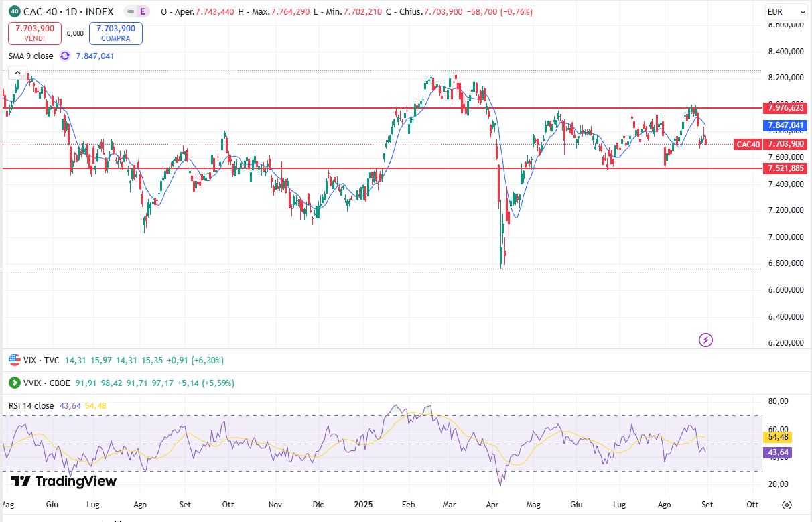Viewport: 812px width, 522px height.
Task: Select the SMA 9 close indicator legend
Action: (x=31, y=56)
